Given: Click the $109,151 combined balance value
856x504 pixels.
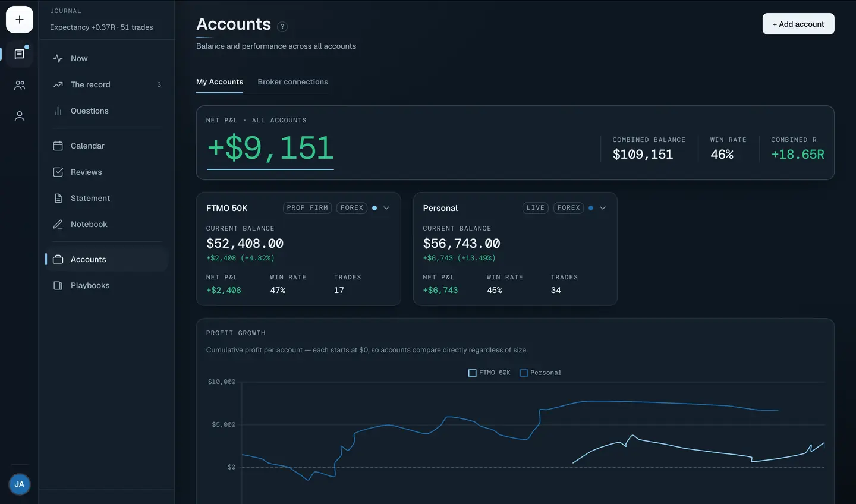Looking at the screenshot, I should (643, 155).
